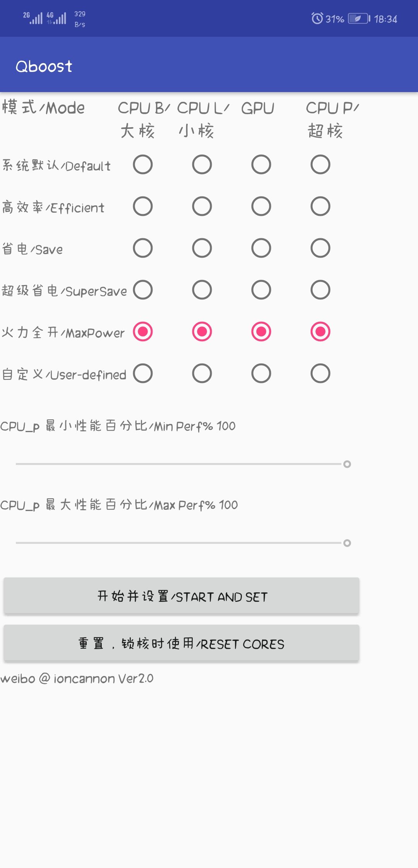Select Default mode for CPU B
The image size is (418, 868).
143,164
